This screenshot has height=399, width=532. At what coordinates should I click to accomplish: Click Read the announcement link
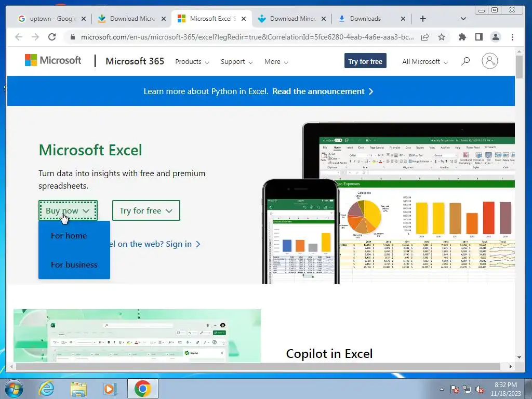(x=323, y=91)
